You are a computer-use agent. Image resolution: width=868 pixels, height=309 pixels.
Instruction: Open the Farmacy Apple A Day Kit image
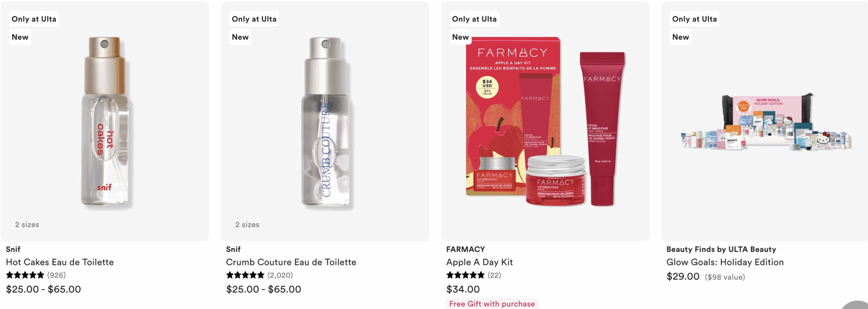click(x=545, y=122)
